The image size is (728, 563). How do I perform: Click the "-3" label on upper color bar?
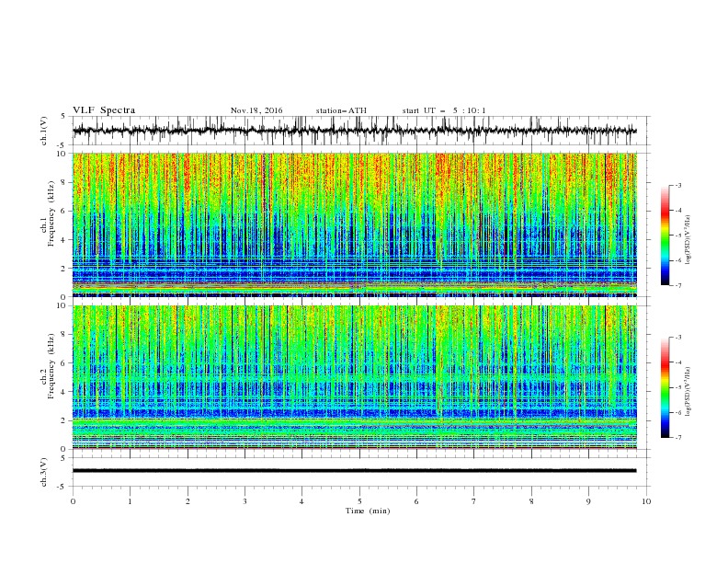(677, 185)
